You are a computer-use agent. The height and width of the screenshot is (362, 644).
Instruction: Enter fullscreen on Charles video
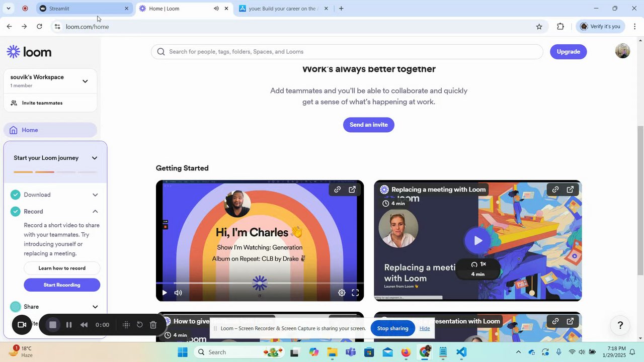tap(355, 293)
